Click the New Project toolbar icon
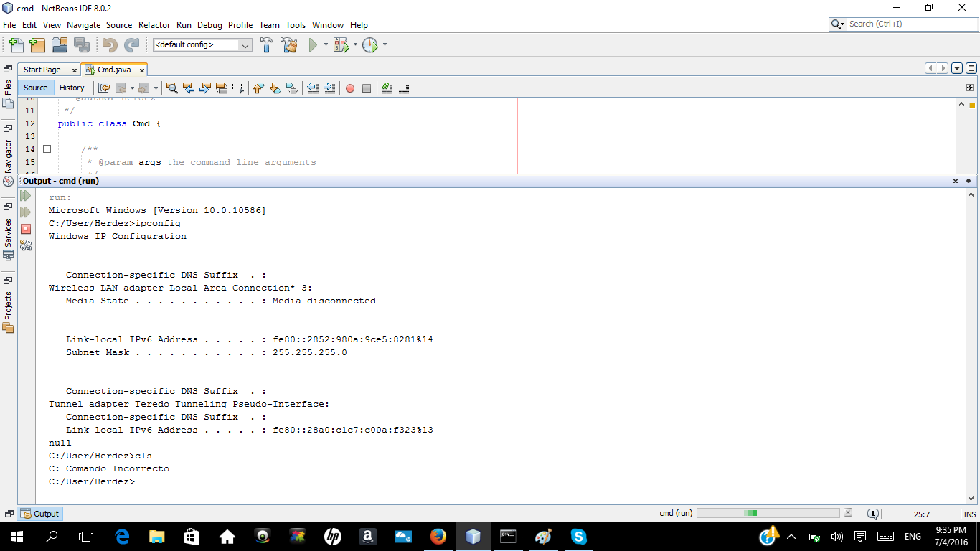Image resolution: width=980 pixels, height=551 pixels. pyautogui.click(x=37, y=45)
